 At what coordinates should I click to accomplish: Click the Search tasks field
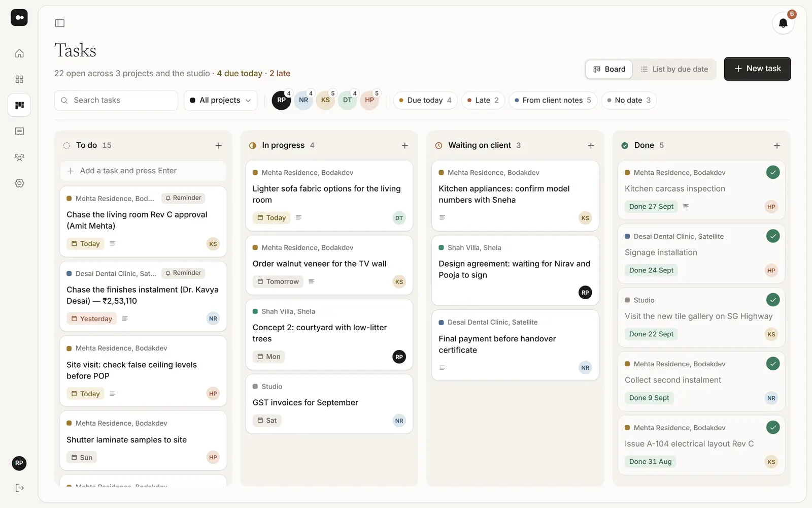tap(116, 100)
